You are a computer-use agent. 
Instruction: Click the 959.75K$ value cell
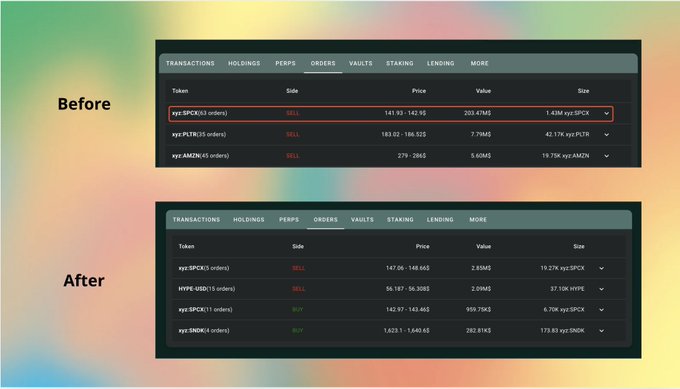click(479, 310)
